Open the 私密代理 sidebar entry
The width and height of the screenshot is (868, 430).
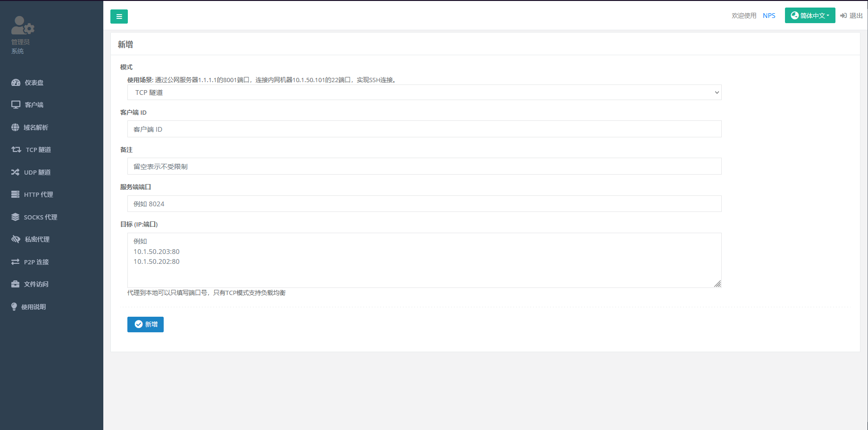tap(51, 239)
